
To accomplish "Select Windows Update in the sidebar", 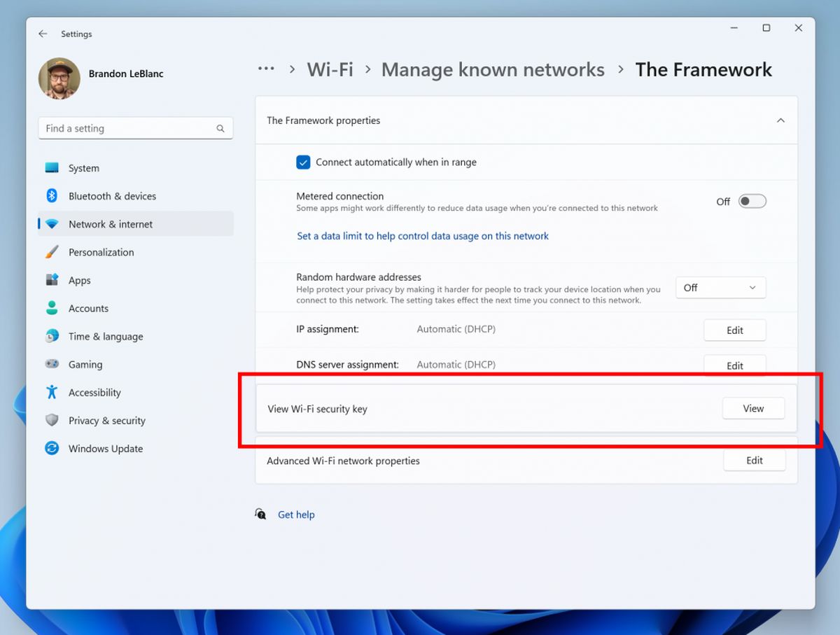I will (105, 448).
